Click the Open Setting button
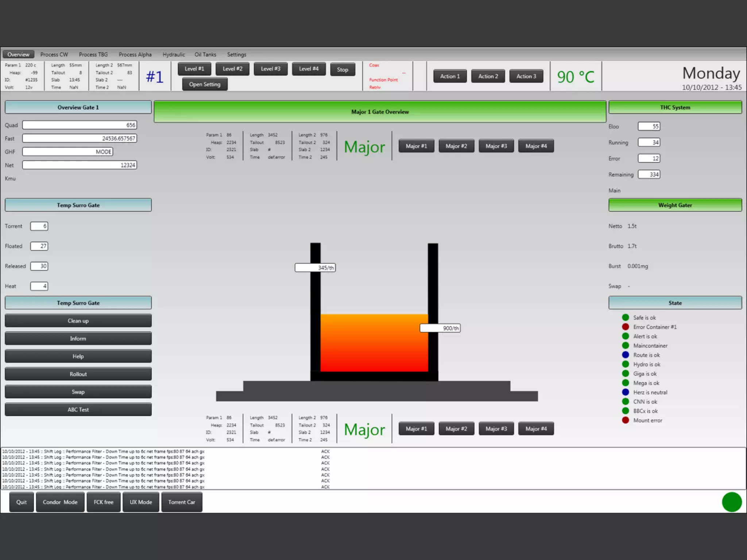 [x=205, y=84]
